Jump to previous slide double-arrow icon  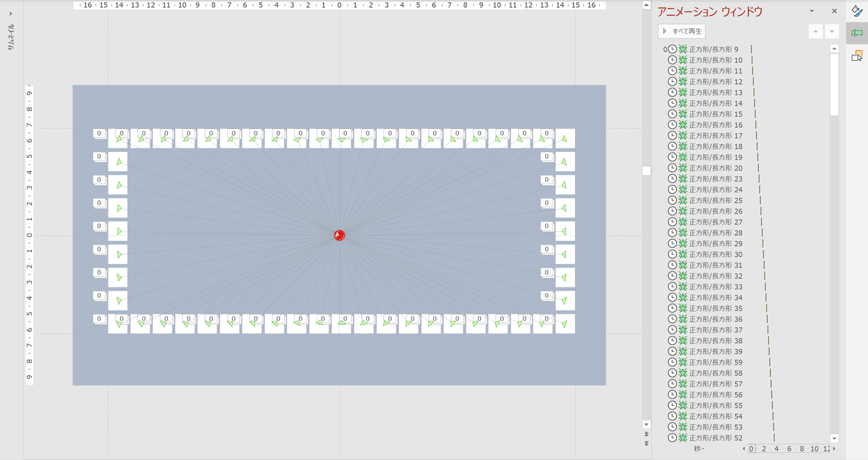(x=647, y=434)
